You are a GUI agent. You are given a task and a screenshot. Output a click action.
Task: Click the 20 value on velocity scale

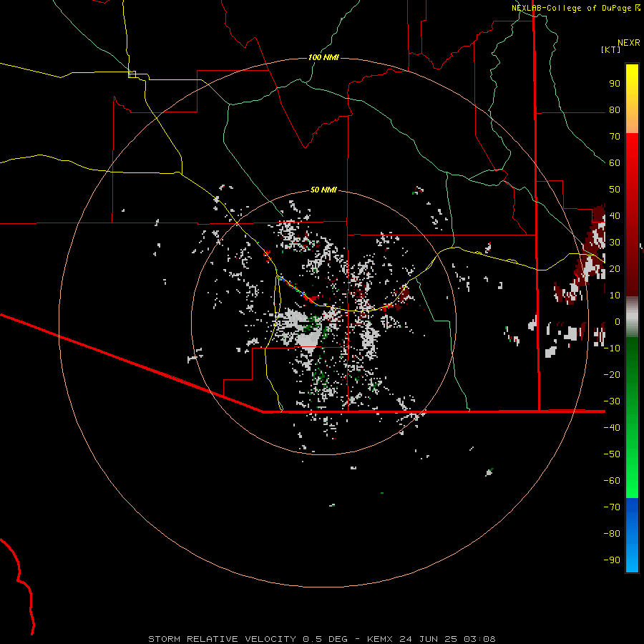click(615, 268)
